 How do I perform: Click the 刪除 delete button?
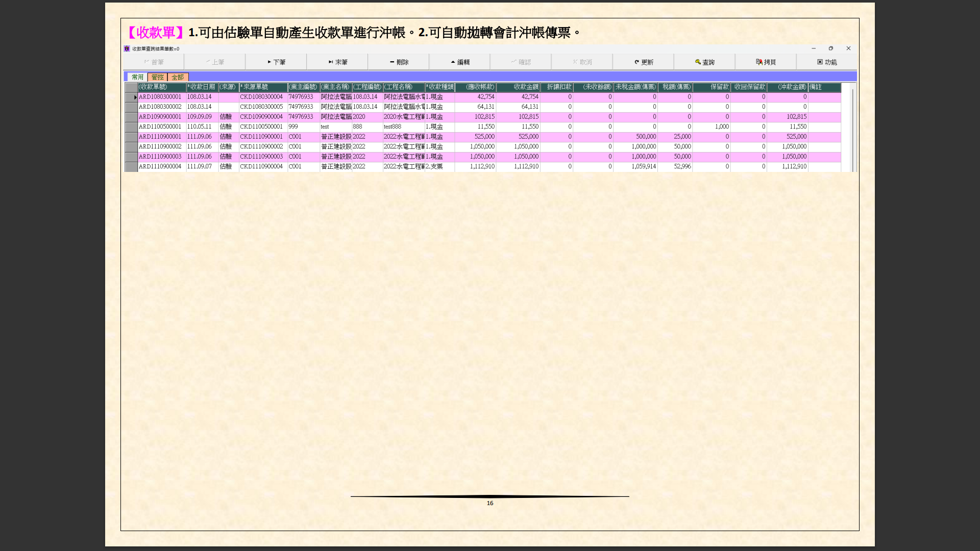pyautogui.click(x=399, y=62)
